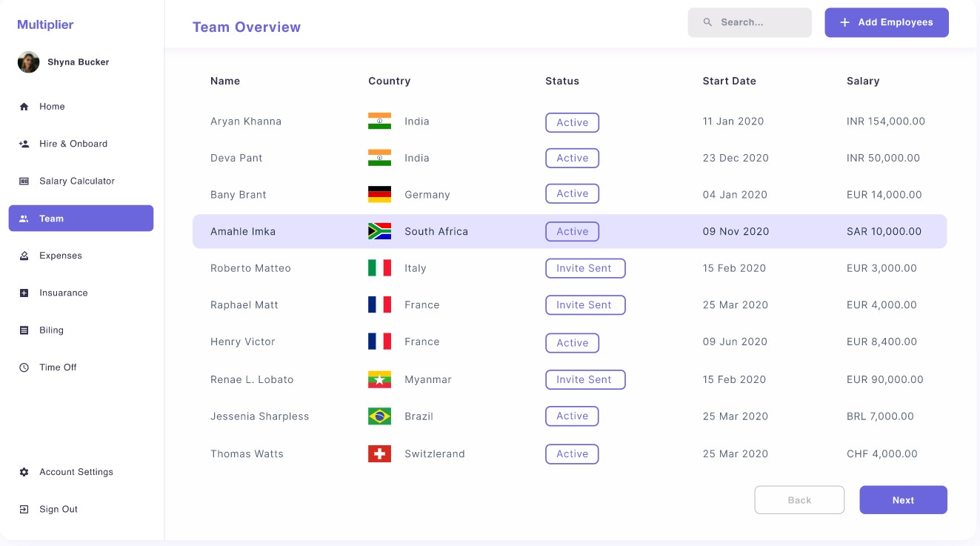Click the Insuarance plus-box icon
This screenshot has height=546, width=980.
pyautogui.click(x=24, y=293)
